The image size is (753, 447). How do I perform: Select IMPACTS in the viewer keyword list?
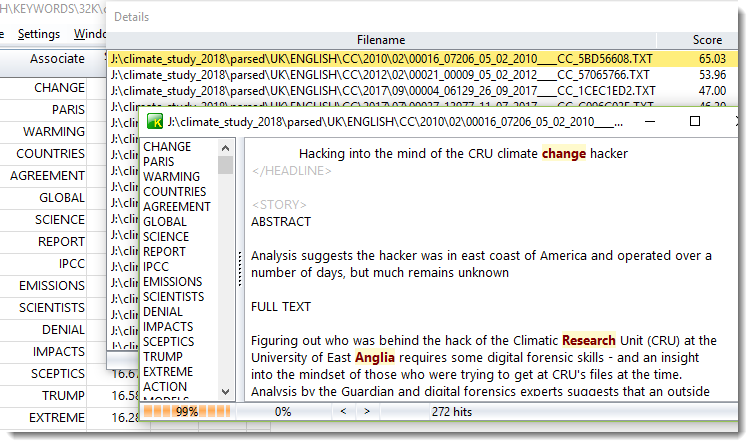(x=168, y=326)
